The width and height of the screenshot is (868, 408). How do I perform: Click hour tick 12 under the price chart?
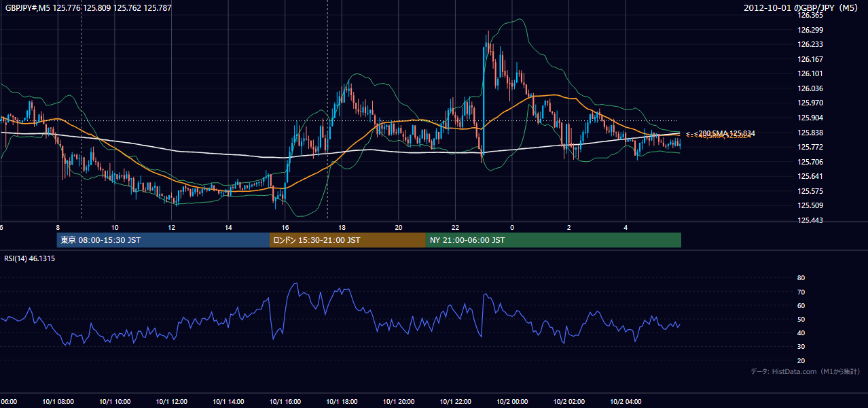click(x=172, y=228)
